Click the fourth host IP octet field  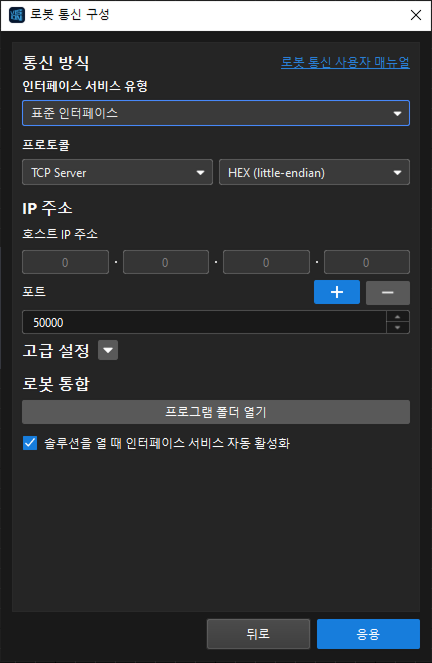366,262
